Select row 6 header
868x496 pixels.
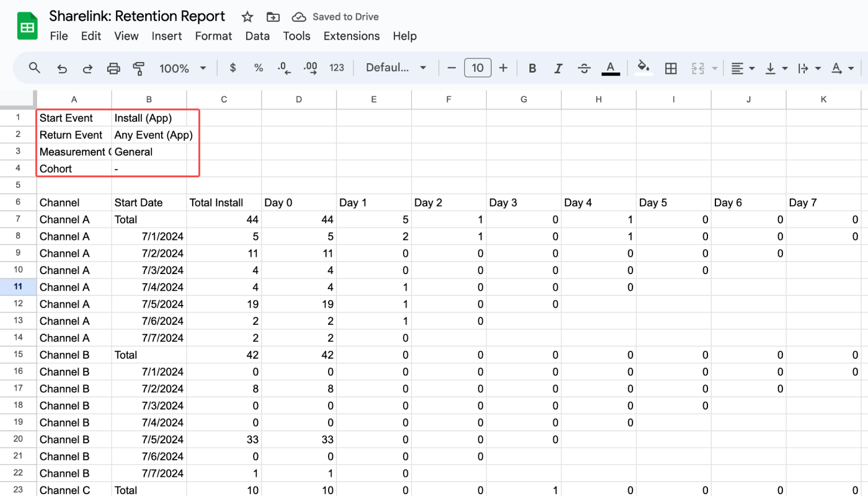[18, 203]
